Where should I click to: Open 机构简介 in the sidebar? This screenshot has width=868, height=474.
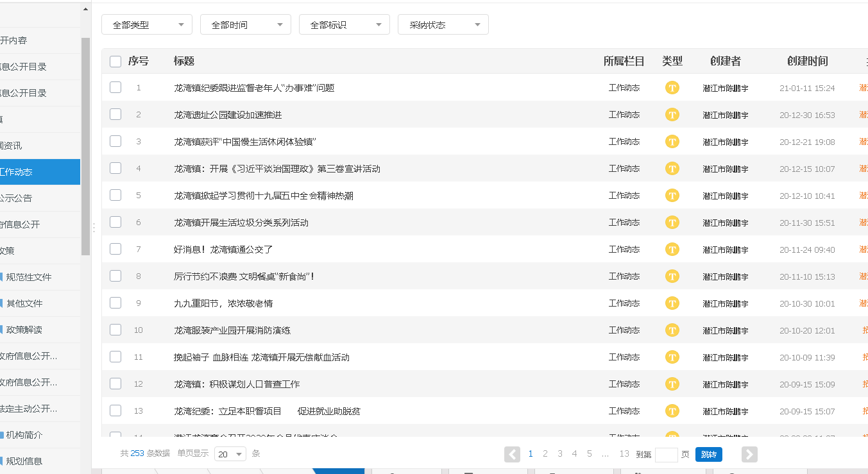click(24, 435)
